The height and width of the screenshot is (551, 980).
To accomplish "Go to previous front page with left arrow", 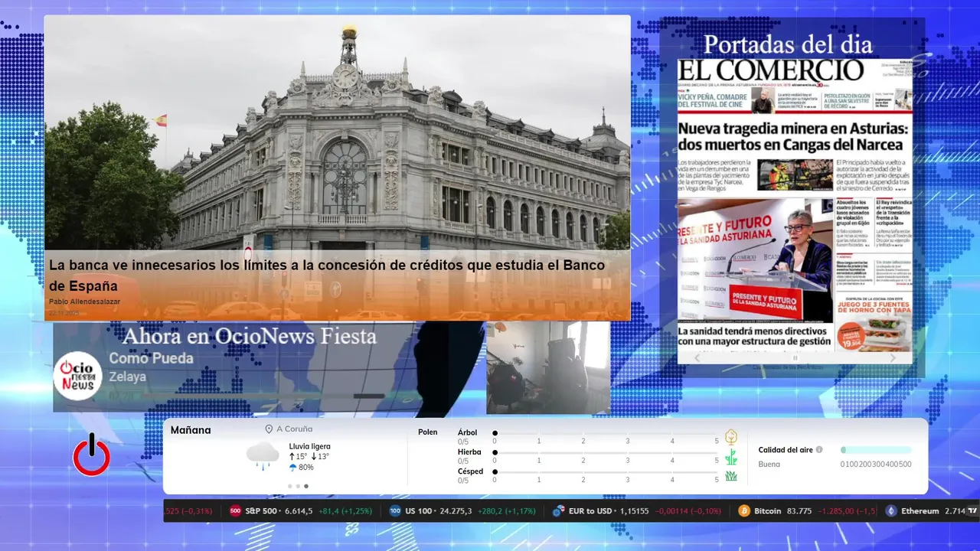I will 697,357.
